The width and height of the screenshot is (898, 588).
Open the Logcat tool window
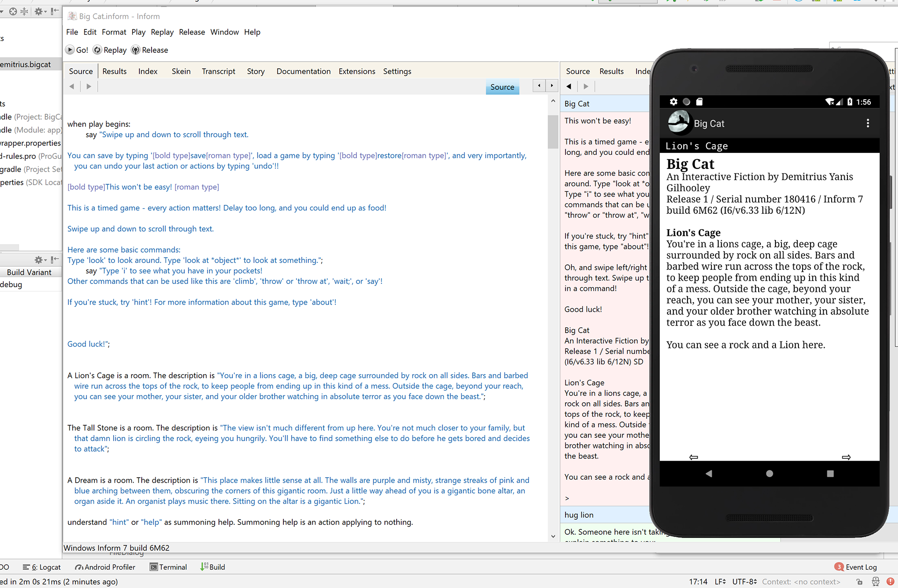(42, 567)
